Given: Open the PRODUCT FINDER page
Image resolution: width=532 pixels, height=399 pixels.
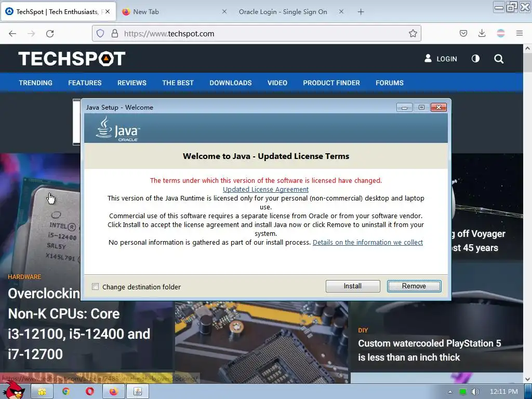Looking at the screenshot, I should coord(331,83).
